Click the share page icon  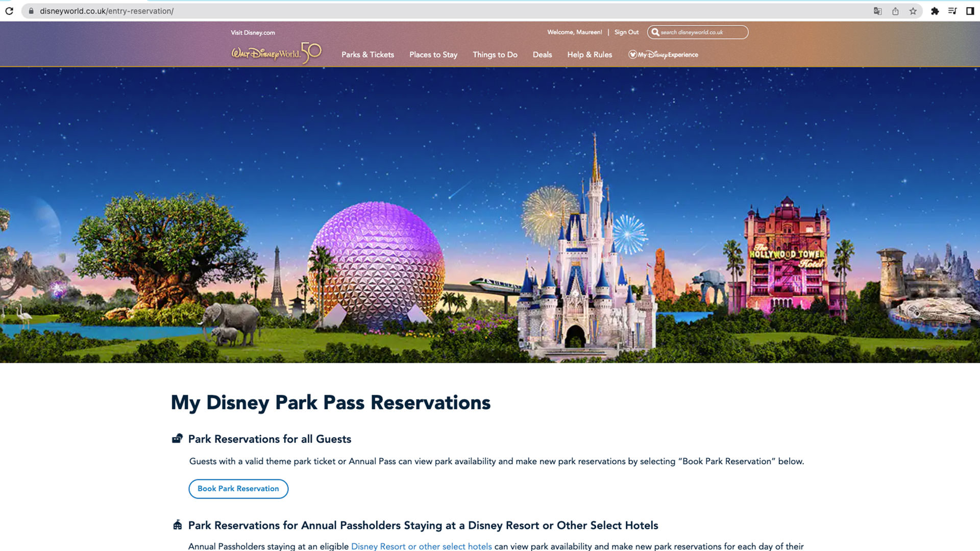[x=895, y=11]
